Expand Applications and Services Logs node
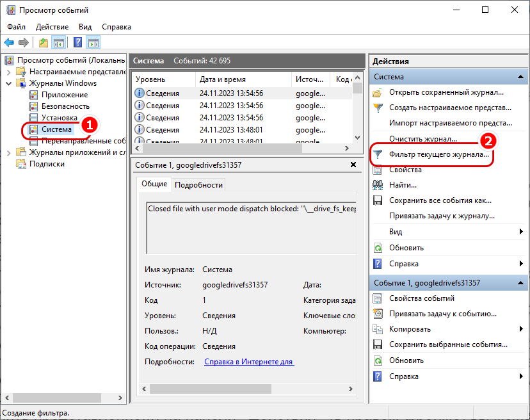530x420 pixels. (x=8, y=152)
